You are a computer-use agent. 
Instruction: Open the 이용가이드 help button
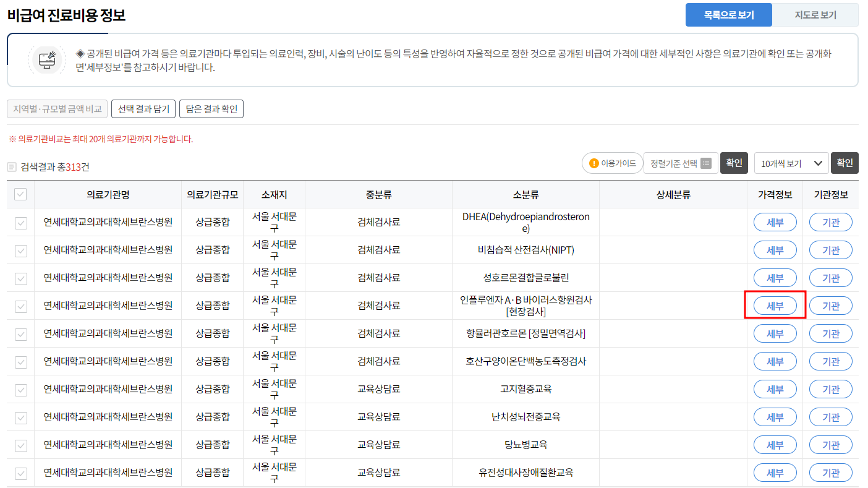(612, 163)
